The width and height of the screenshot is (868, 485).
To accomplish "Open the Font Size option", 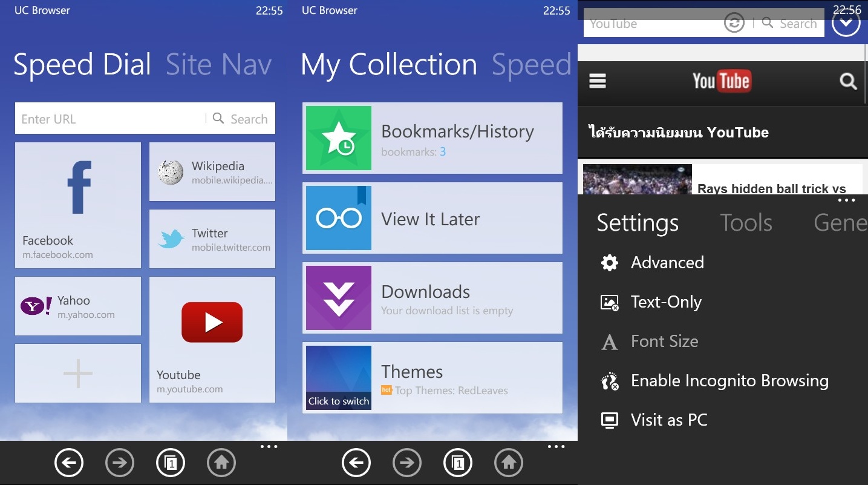I will [x=649, y=341].
